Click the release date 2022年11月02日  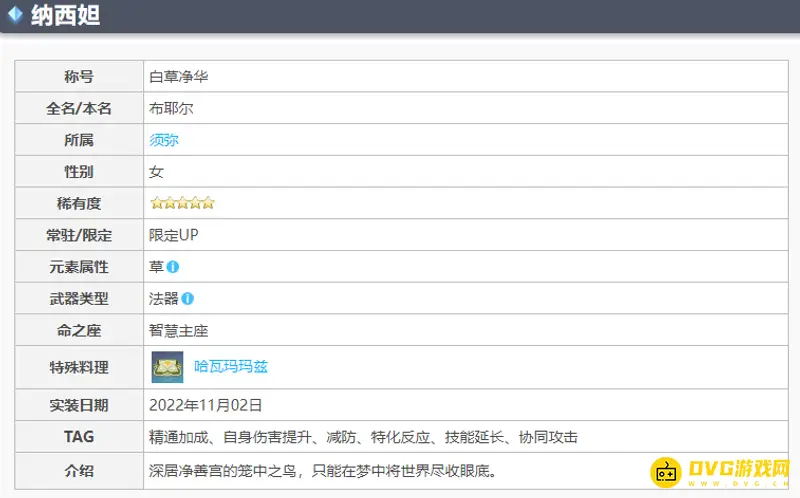pos(205,405)
